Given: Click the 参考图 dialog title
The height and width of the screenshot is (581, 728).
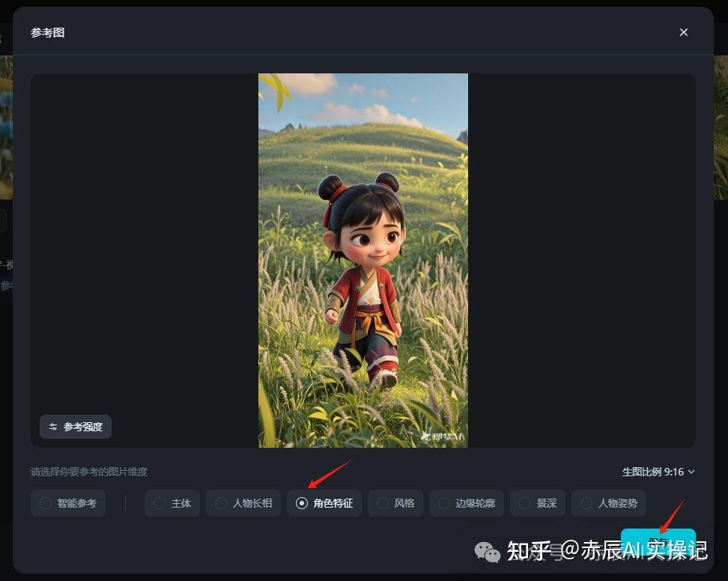Looking at the screenshot, I should (x=47, y=32).
